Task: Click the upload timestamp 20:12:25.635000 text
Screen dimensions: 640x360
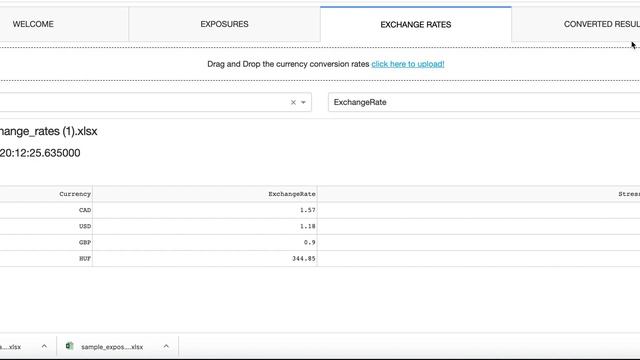Action: 40,153
